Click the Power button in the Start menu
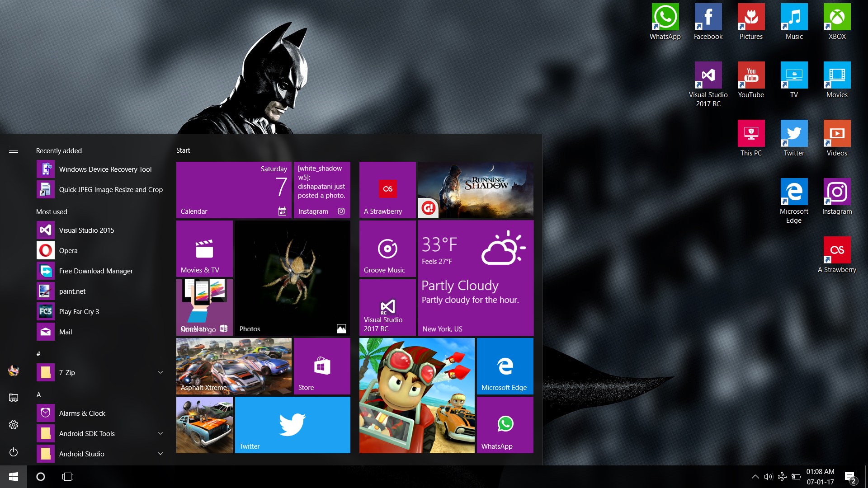The height and width of the screenshot is (488, 868). [x=14, y=452]
